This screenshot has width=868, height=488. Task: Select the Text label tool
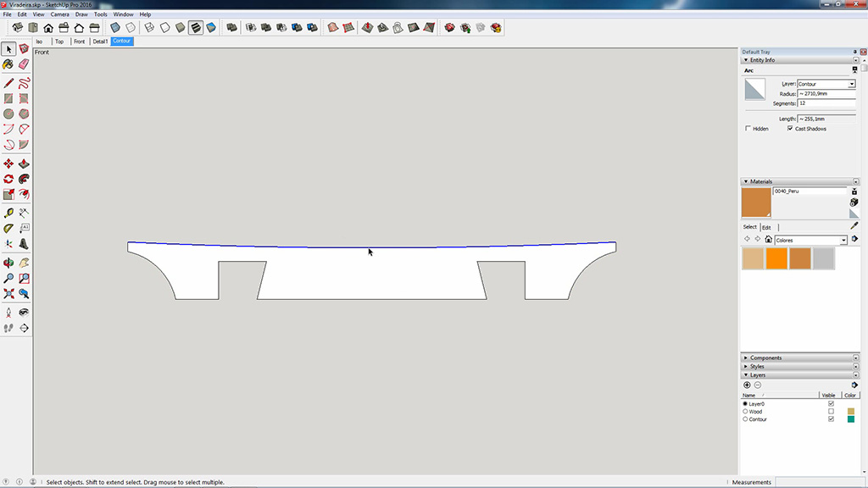[24, 229]
